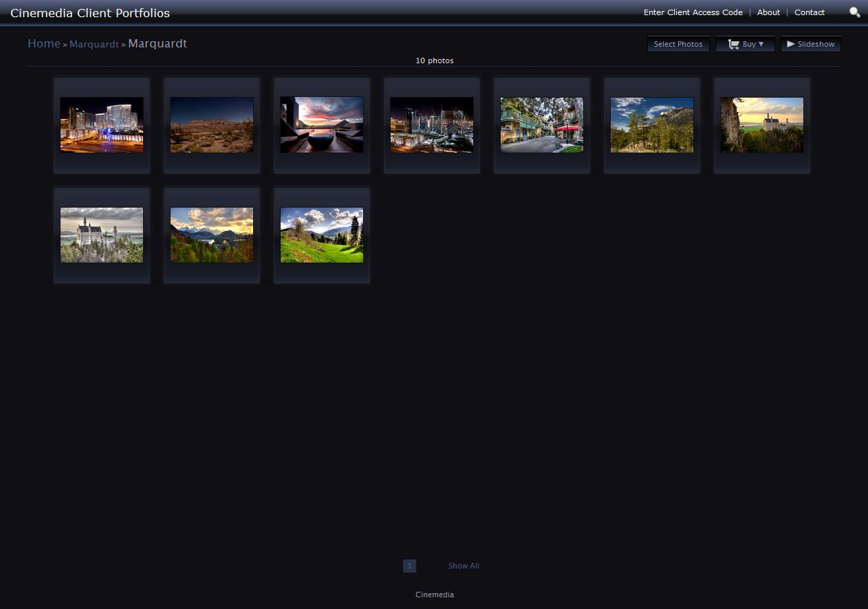Open the Las Vegas night skyline thumbnail
Screen dimensions: 868x609
pos(102,124)
